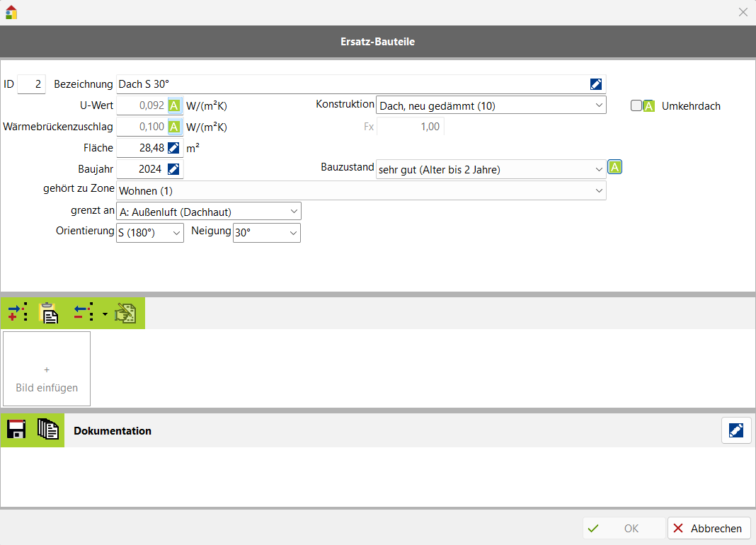Enable the Umkehrdach checkbox
Image resolution: width=756 pixels, height=545 pixels.
pos(636,105)
